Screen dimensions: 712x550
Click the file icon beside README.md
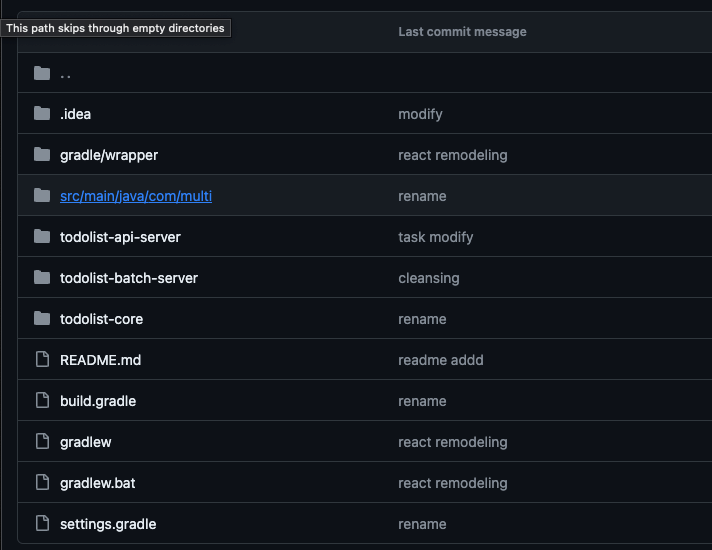[41, 360]
